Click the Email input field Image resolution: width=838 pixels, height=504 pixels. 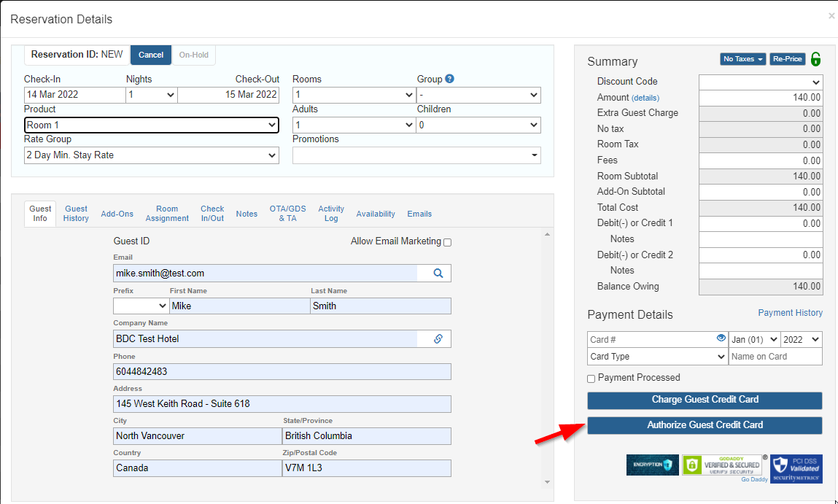tap(265, 273)
